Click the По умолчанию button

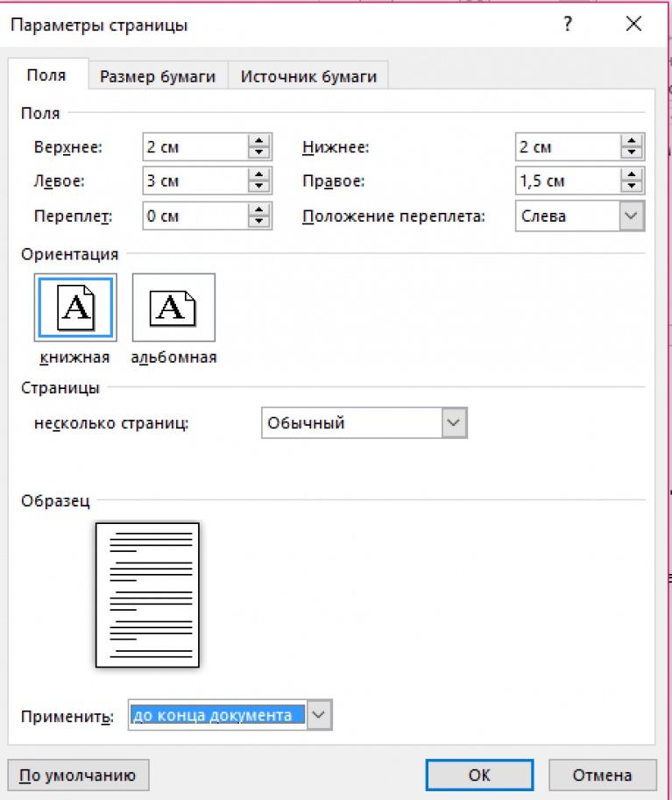(x=78, y=775)
